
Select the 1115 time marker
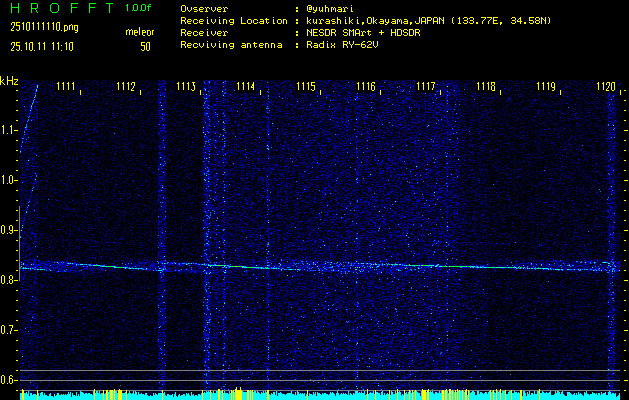tap(306, 87)
